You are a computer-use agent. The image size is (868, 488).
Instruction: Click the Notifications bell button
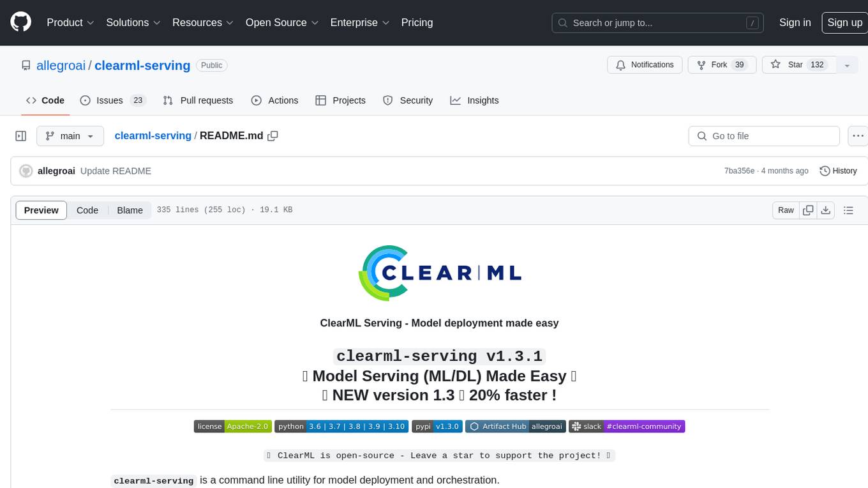[645, 65]
